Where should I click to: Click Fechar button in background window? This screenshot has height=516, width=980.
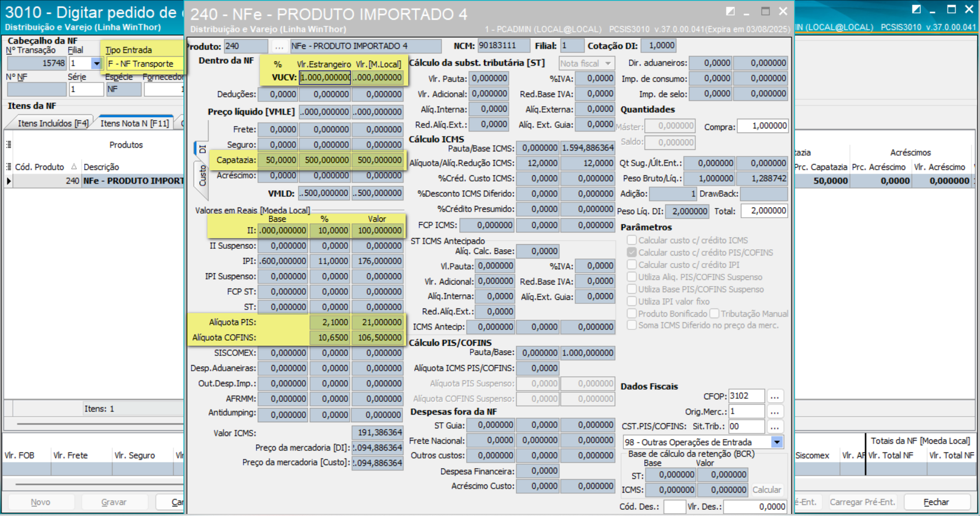pyautogui.click(x=936, y=502)
